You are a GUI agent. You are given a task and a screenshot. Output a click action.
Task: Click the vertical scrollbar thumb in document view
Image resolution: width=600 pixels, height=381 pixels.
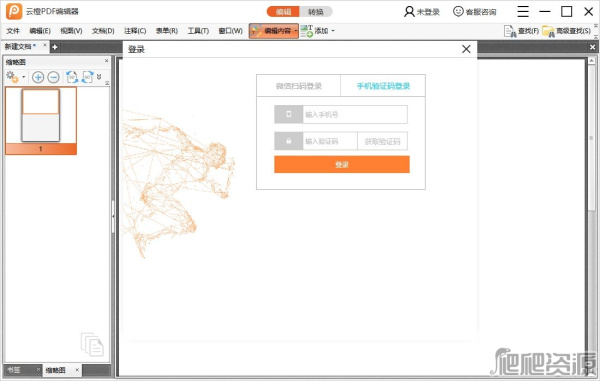tap(591, 138)
